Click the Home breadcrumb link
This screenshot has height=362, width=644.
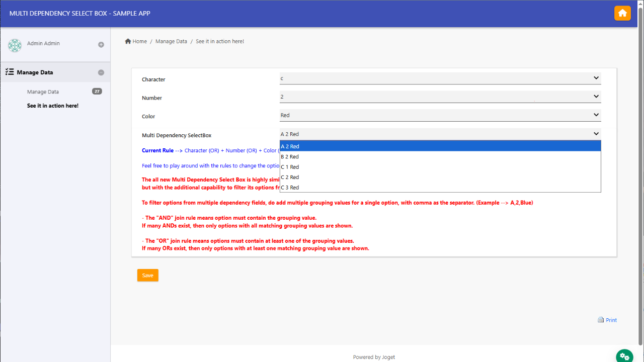tap(136, 41)
